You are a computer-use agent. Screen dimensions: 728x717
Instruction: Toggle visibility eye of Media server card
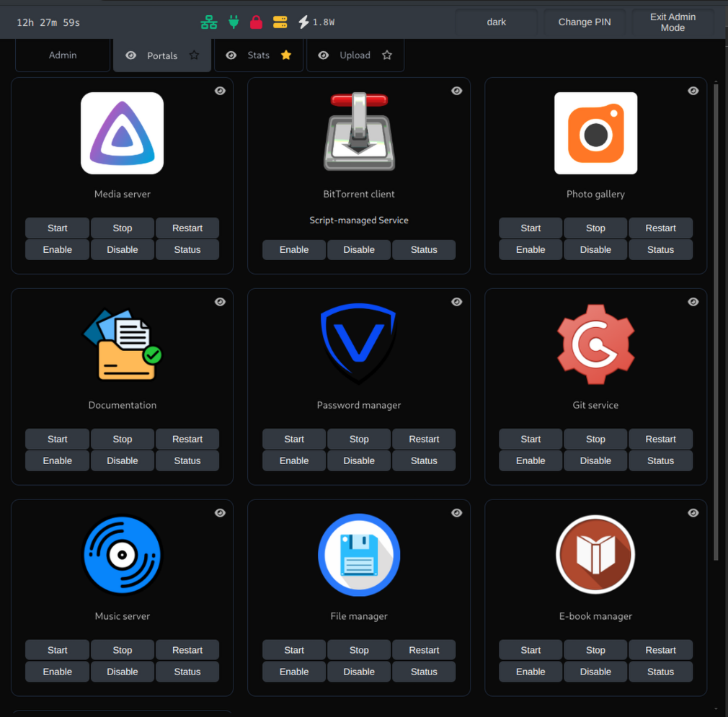[220, 91]
